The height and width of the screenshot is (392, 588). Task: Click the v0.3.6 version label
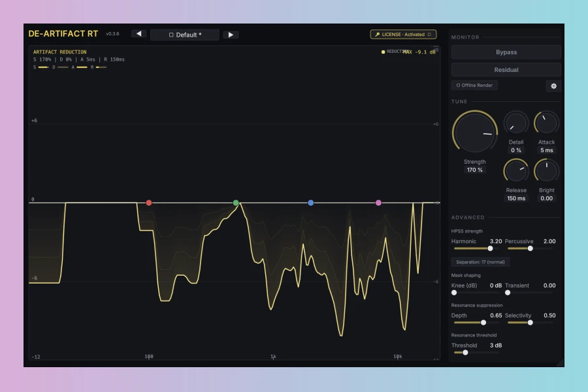(x=112, y=34)
